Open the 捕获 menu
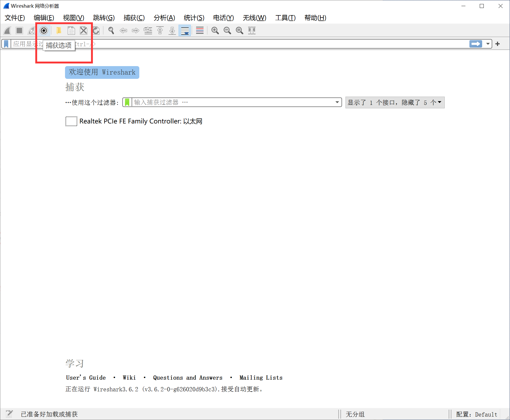510x420 pixels. pyautogui.click(x=134, y=17)
